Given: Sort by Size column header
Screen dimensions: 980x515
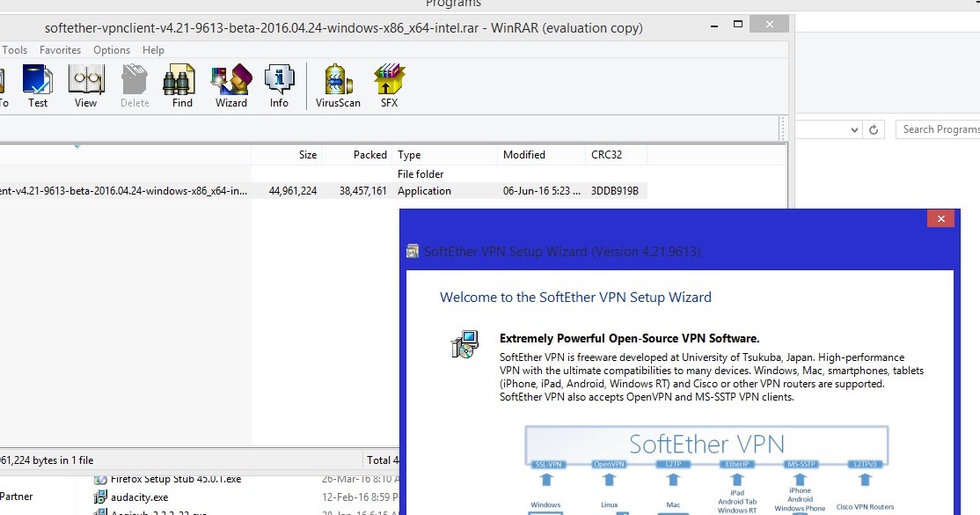Looking at the screenshot, I should tap(287, 155).
